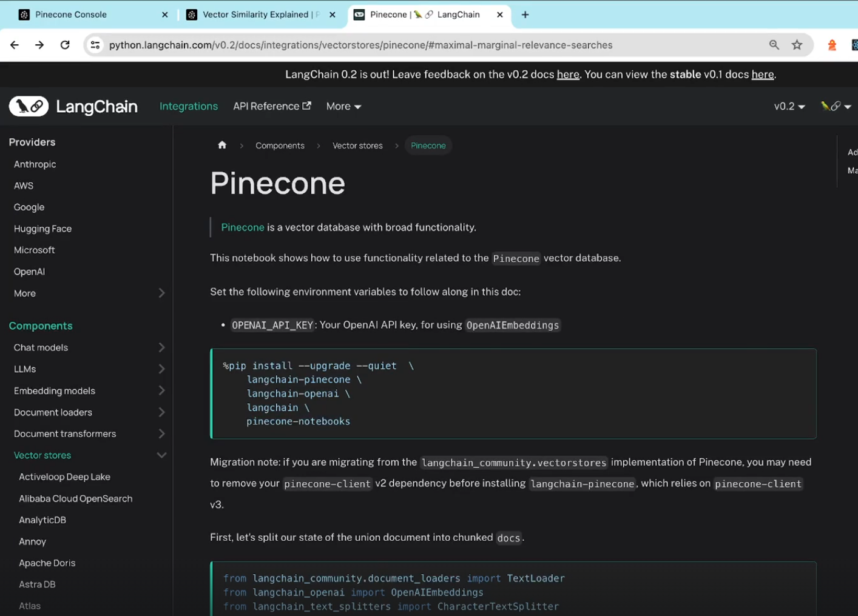
Task: Click langchain_community.vectorstores inline code
Action: pyautogui.click(x=514, y=463)
